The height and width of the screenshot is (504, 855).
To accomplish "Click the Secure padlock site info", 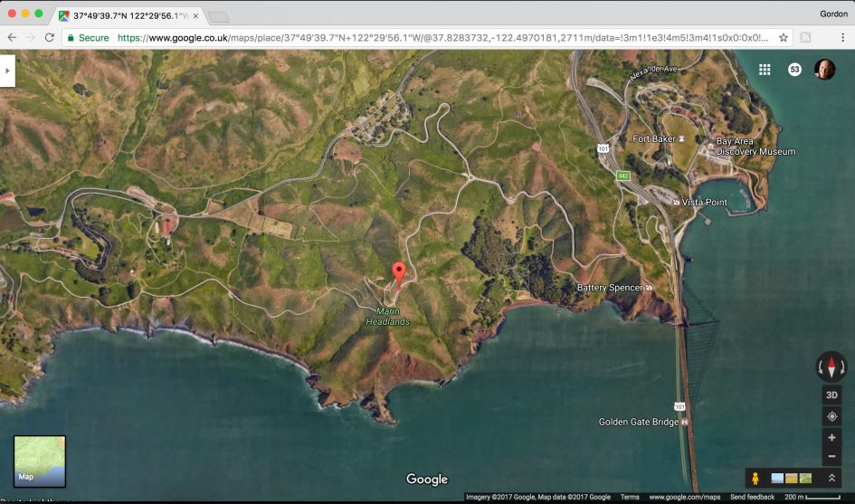I will [88, 38].
